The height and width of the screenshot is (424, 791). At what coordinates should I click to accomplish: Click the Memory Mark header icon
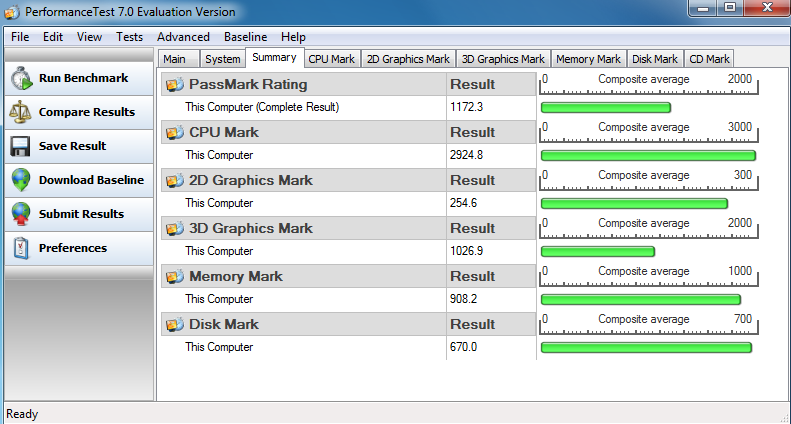click(x=175, y=276)
